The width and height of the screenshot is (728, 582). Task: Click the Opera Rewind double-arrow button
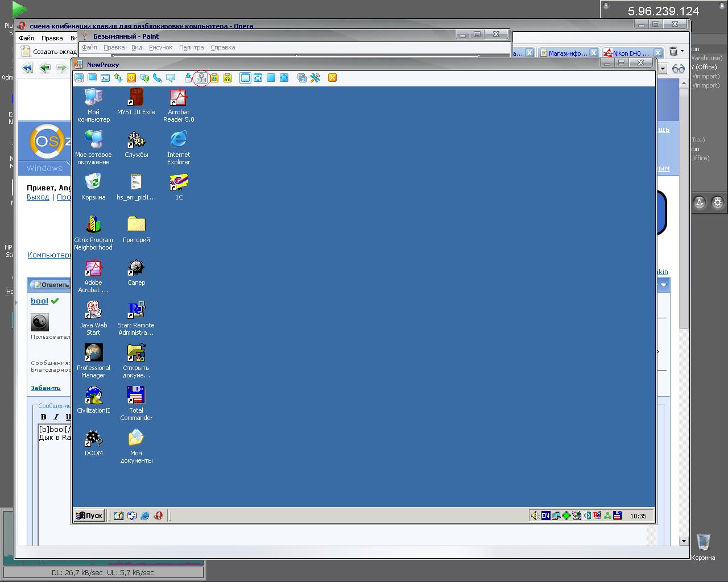click(x=27, y=68)
